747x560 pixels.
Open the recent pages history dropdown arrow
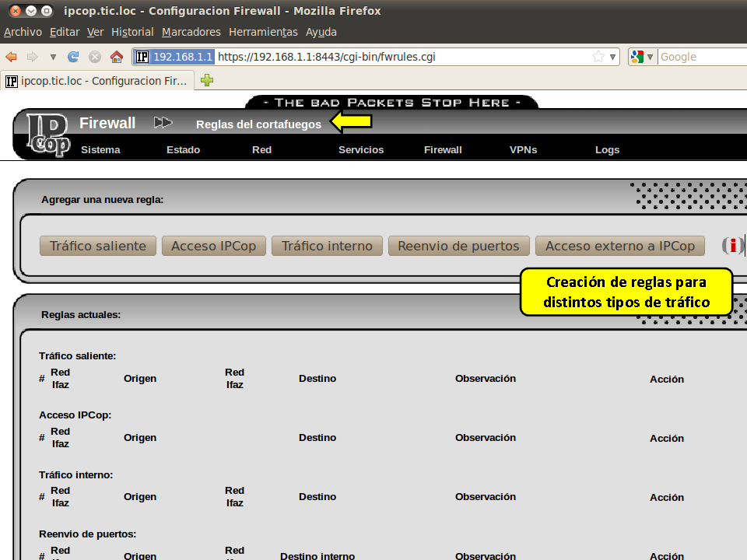tap(53, 57)
